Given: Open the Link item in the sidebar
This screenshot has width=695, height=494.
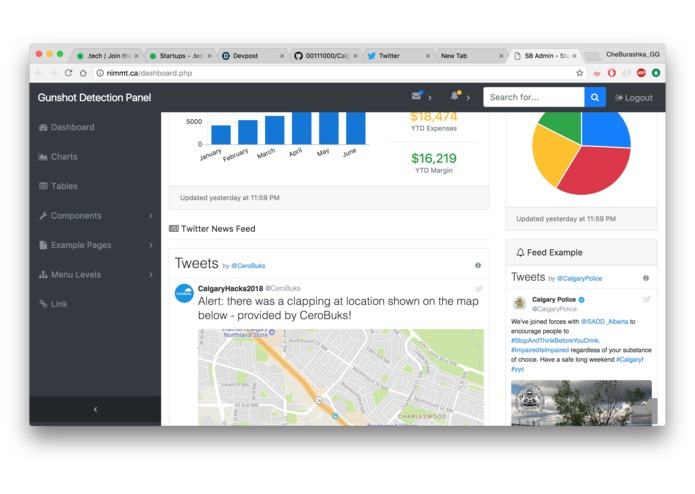Looking at the screenshot, I should pyautogui.click(x=53, y=304).
